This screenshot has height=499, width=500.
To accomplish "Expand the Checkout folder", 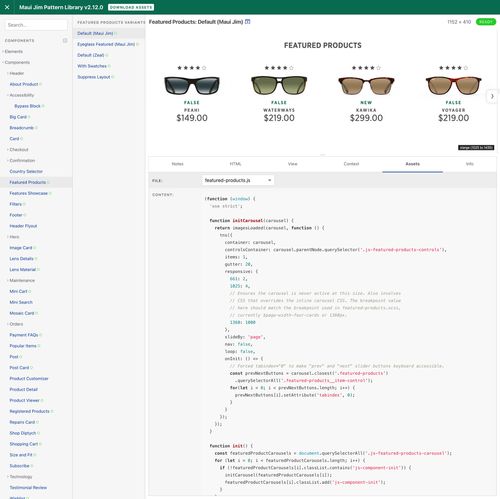I will (18, 149).
